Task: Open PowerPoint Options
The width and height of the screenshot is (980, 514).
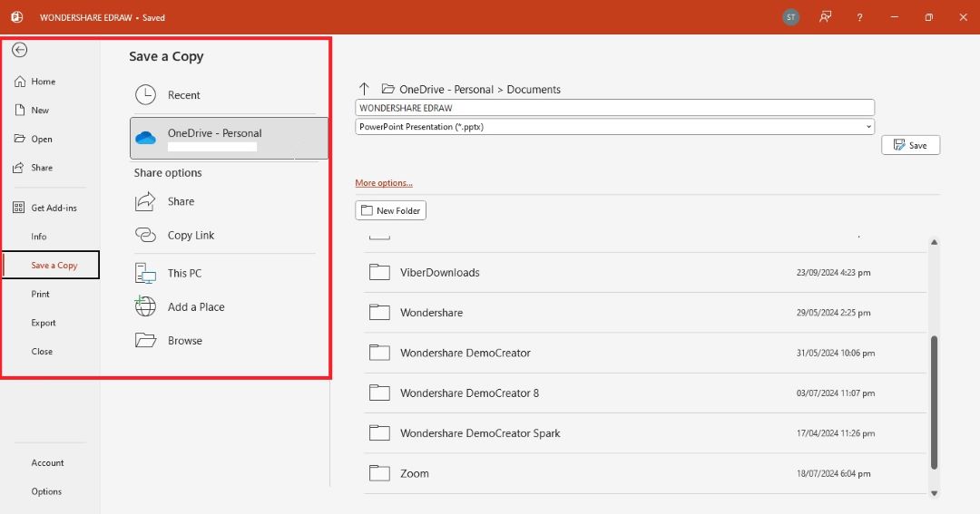Action: pyautogui.click(x=46, y=491)
